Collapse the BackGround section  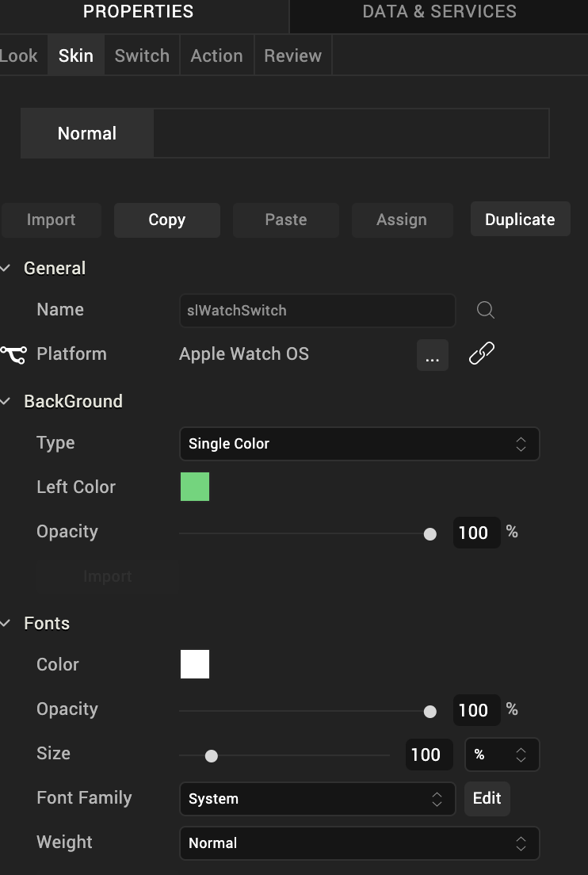[x=6, y=402]
